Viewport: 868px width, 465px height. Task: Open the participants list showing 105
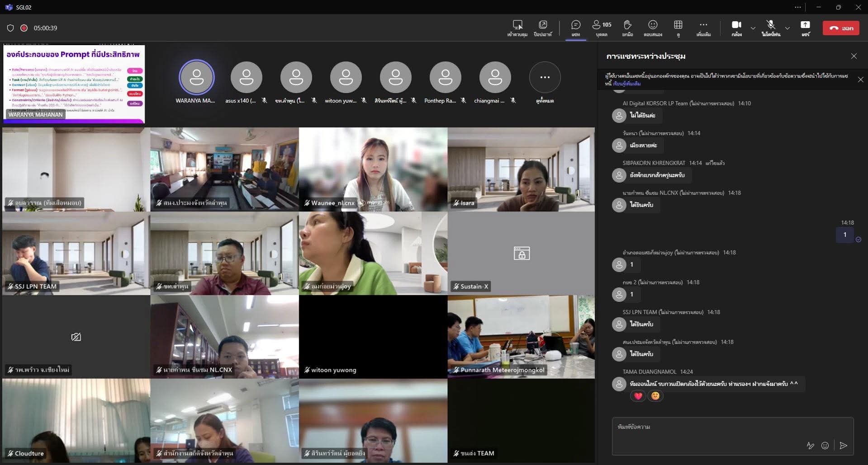pos(602,28)
